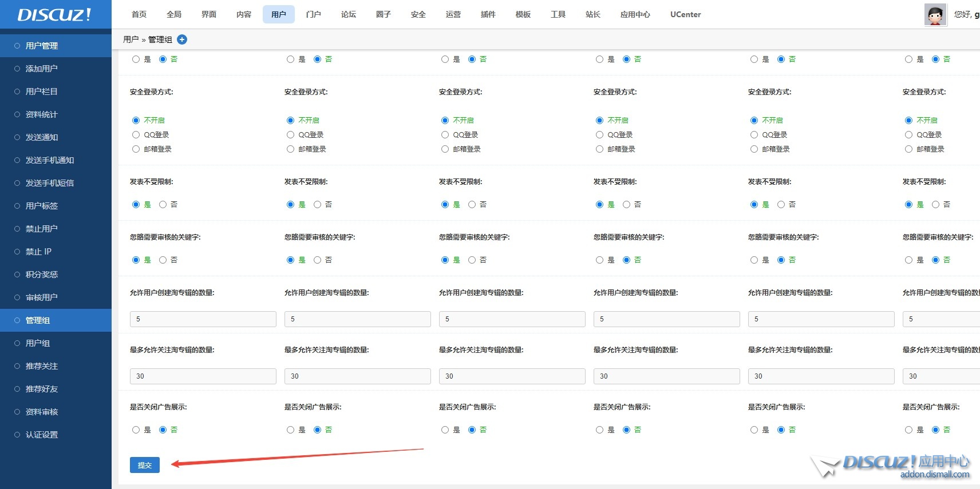The height and width of the screenshot is (489, 980).
Task: Click the 提交 submit button
Action: (x=145, y=465)
